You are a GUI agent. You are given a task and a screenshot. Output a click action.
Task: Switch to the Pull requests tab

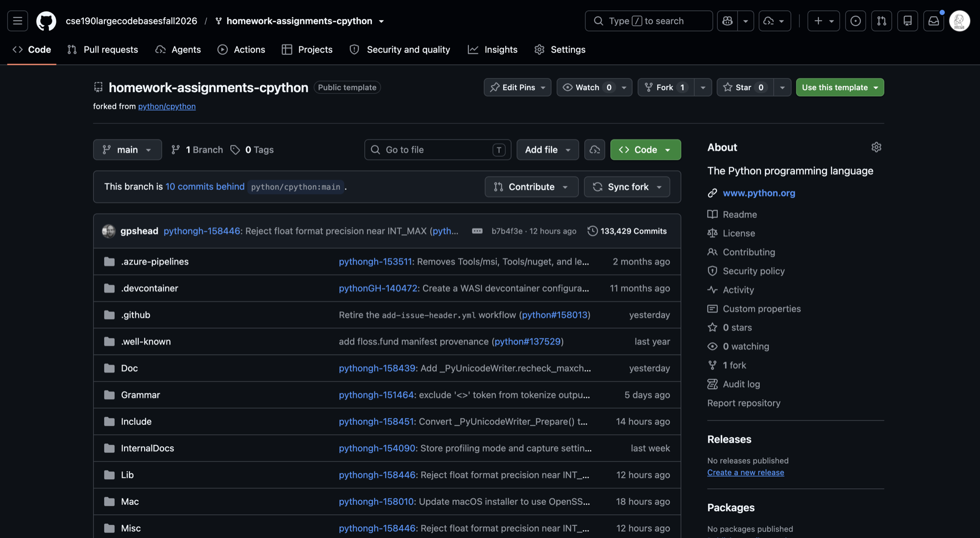click(103, 49)
